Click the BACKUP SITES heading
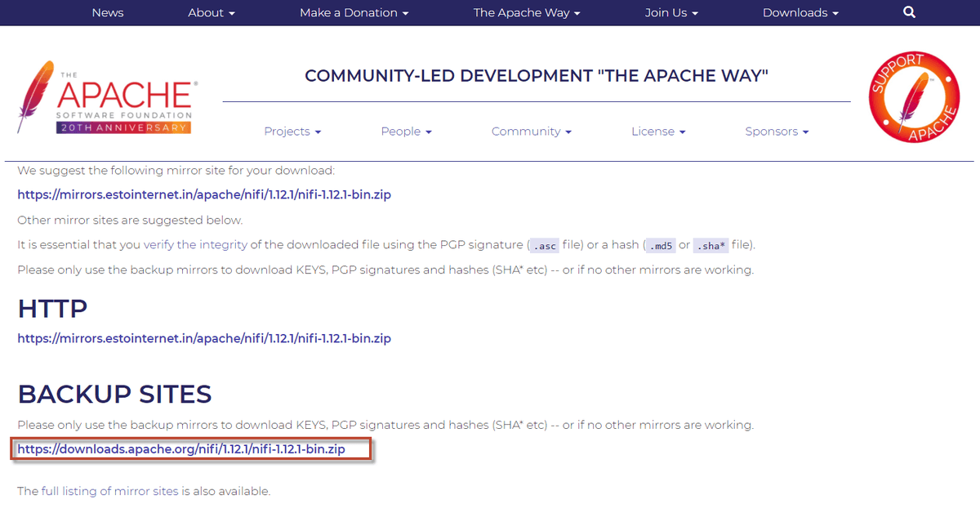980x513 pixels. click(x=114, y=394)
